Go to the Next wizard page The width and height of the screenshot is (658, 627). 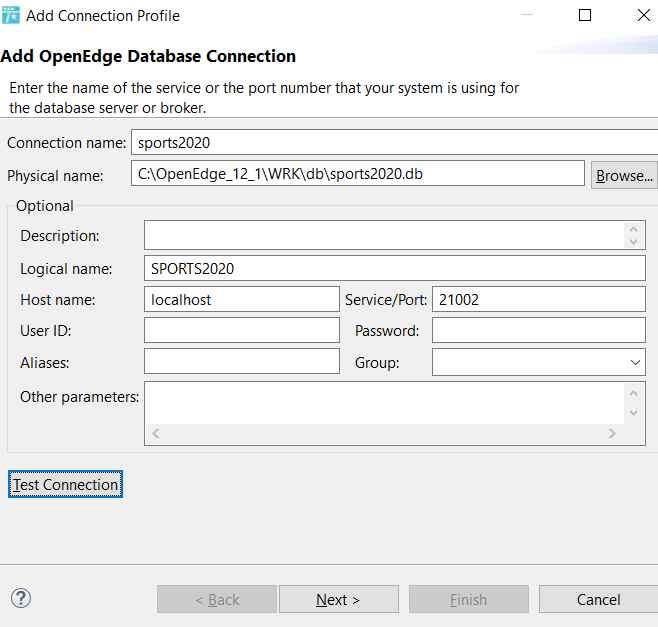(x=339, y=599)
